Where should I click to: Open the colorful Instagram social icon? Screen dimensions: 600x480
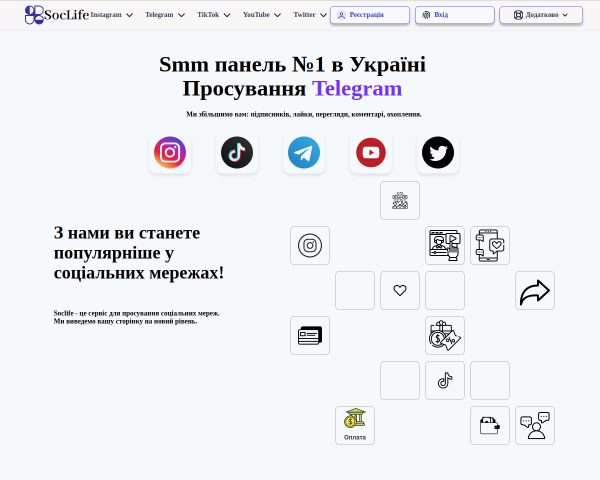pos(170,152)
